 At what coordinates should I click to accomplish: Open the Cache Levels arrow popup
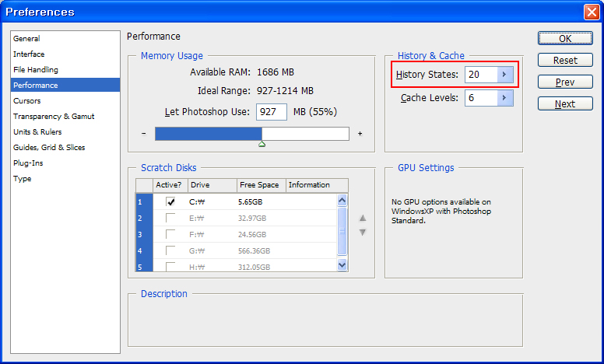(x=504, y=98)
